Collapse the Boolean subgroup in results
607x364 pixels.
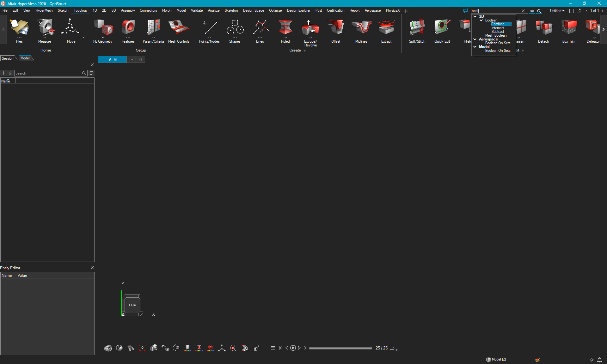(x=481, y=20)
